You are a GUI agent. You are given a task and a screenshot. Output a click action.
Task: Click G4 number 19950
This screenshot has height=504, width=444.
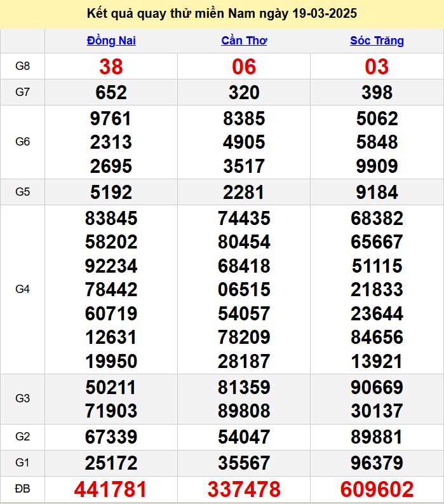pos(111,361)
